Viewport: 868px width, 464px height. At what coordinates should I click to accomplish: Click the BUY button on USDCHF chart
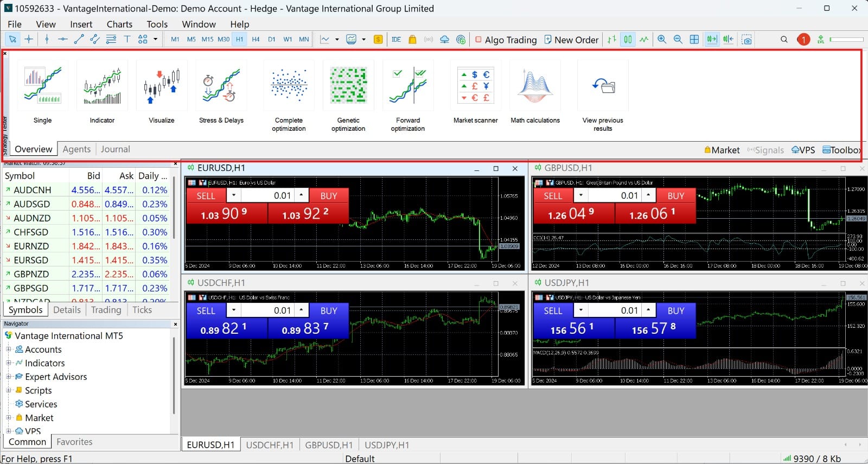[x=329, y=310]
